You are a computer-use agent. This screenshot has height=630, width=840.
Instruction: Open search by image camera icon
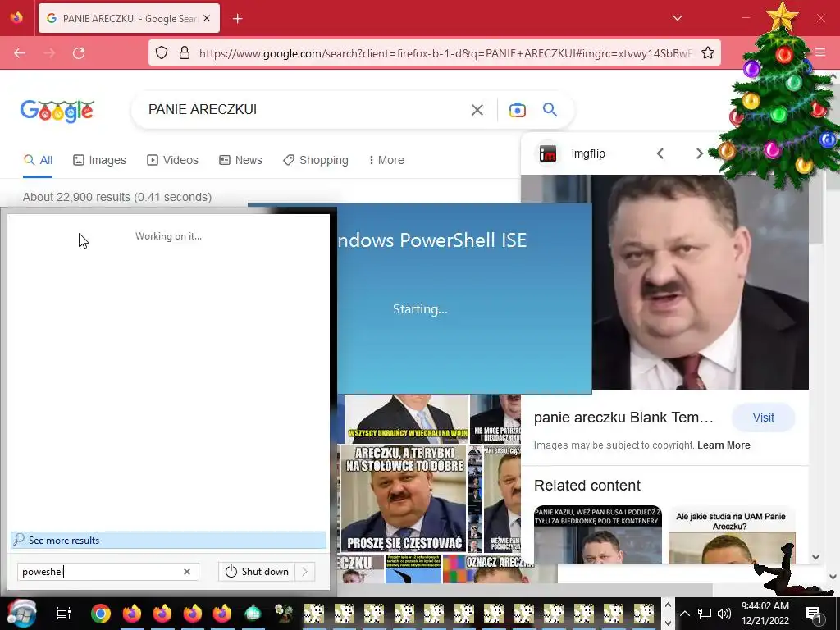tap(517, 110)
